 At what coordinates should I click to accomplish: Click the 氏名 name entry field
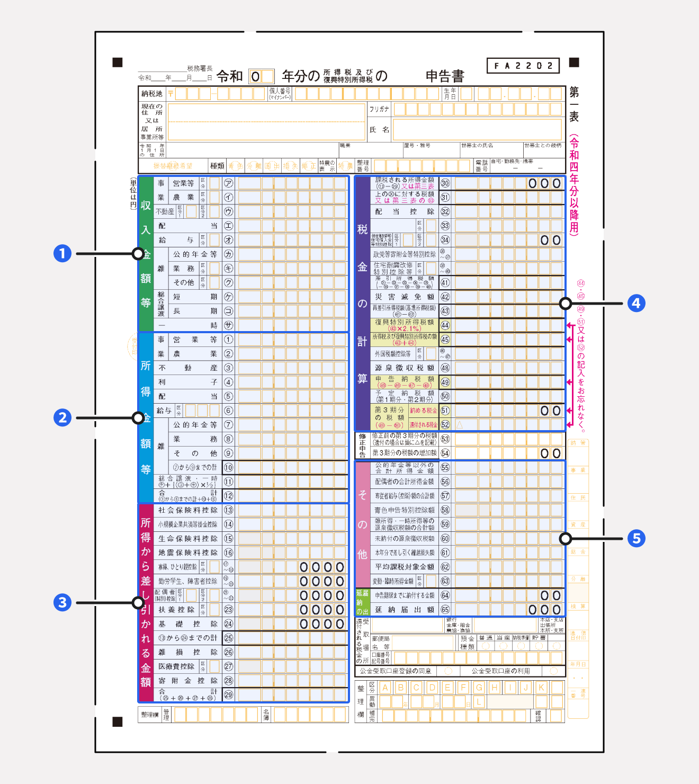tap(477, 130)
